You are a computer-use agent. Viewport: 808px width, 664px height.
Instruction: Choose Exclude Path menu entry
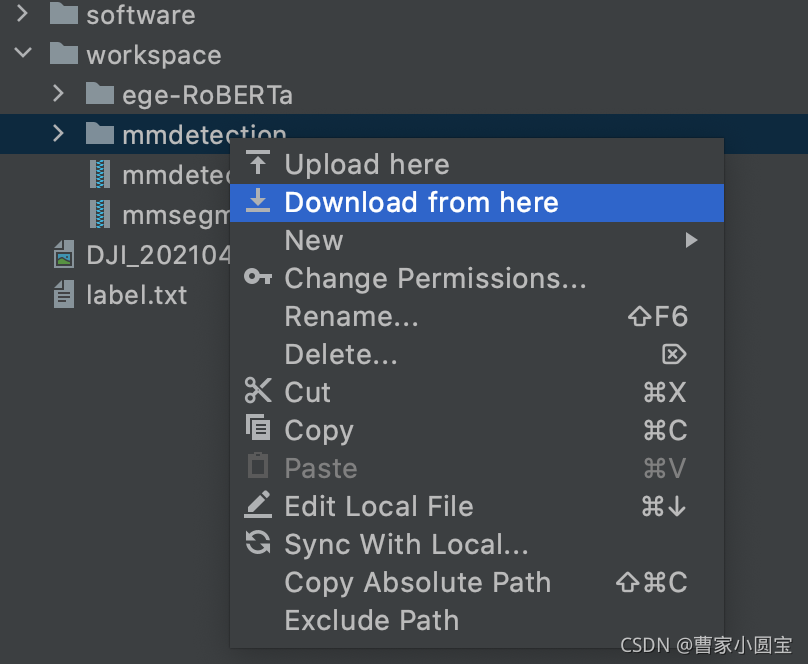coord(477,621)
